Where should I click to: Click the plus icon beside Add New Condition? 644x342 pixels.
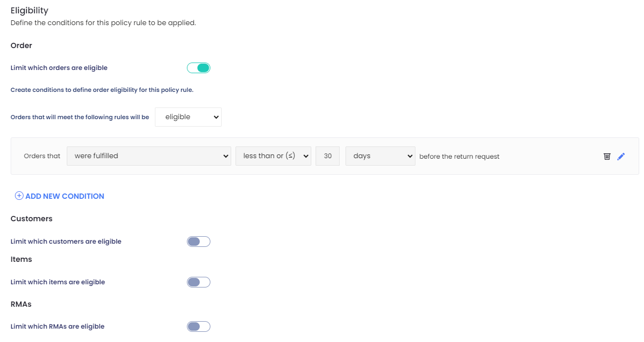[x=19, y=196]
